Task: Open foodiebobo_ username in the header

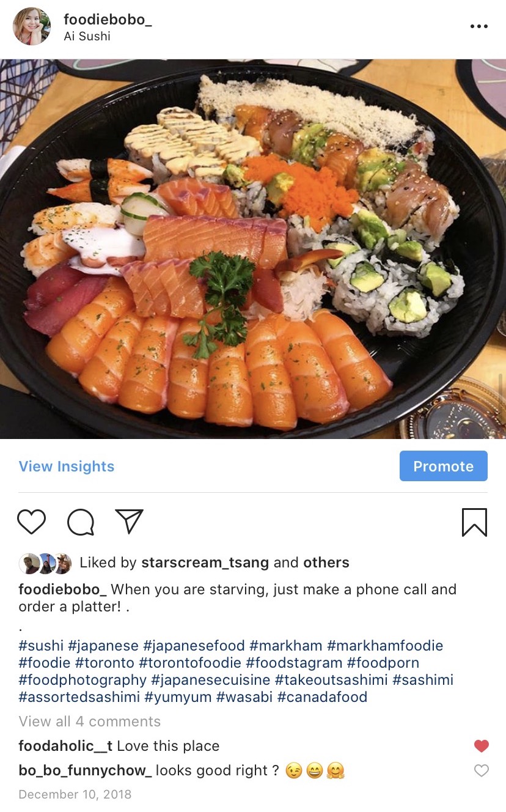Action: coord(108,20)
